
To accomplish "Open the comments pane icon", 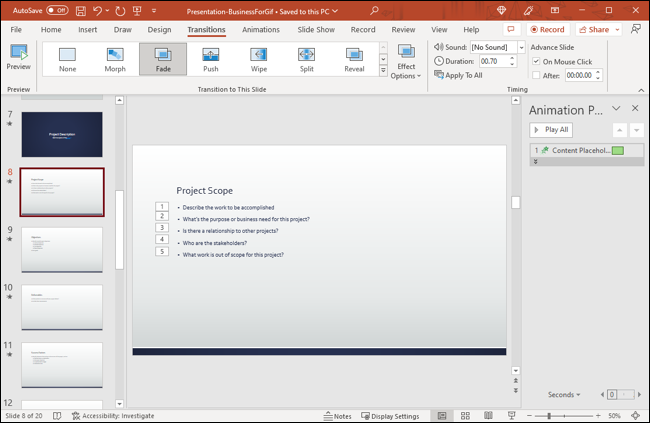I will [x=511, y=29].
